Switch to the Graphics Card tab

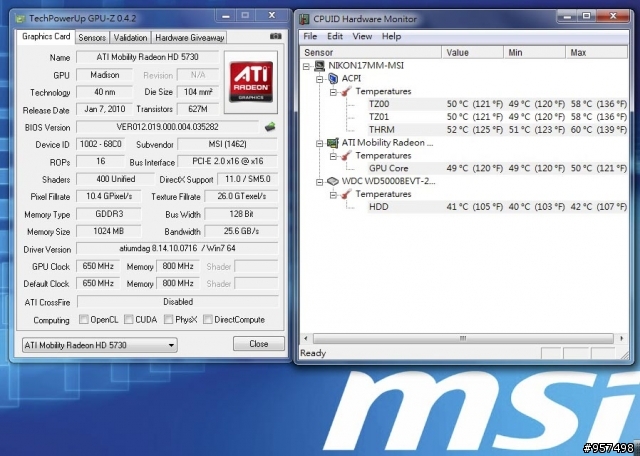(46, 36)
